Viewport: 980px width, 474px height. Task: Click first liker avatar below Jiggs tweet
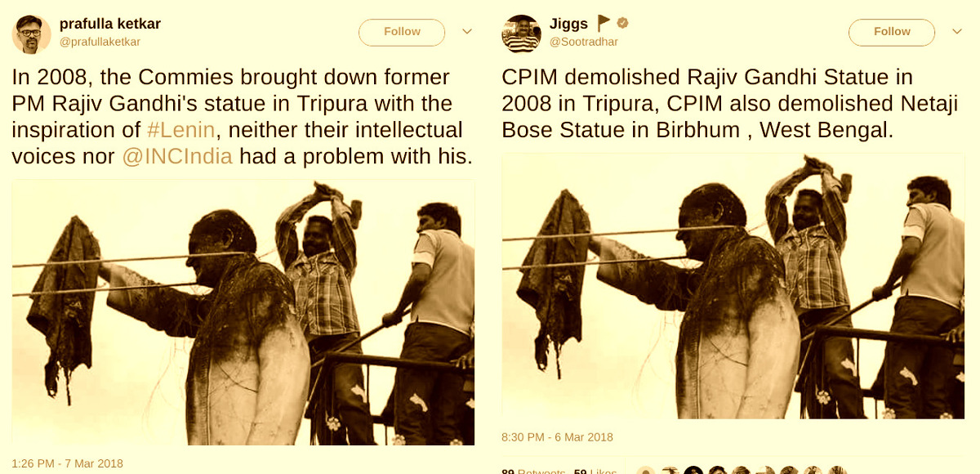click(646, 471)
